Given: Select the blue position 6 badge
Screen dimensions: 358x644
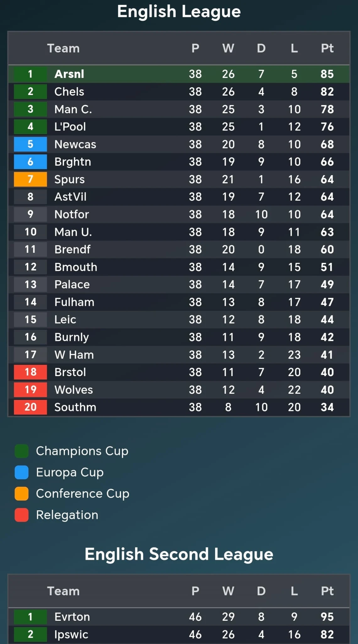Looking at the screenshot, I should click(x=30, y=162).
